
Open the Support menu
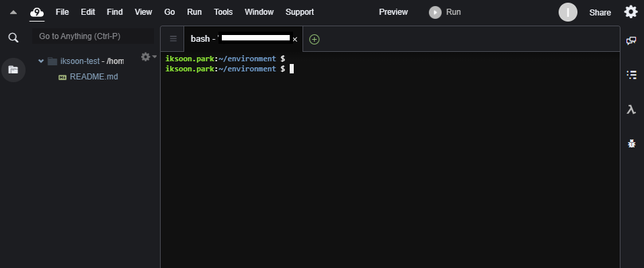(300, 12)
